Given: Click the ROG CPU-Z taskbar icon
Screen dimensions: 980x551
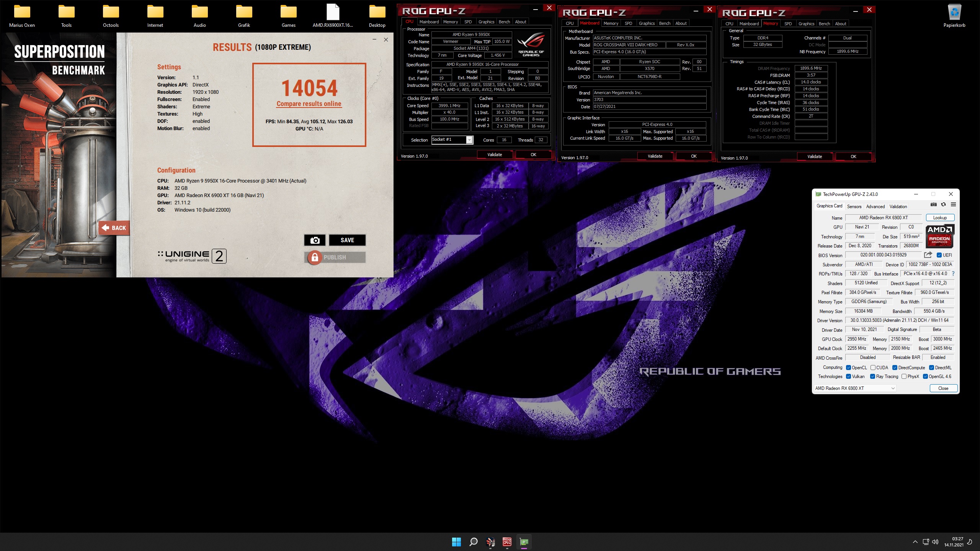Looking at the screenshot, I should tap(507, 541).
